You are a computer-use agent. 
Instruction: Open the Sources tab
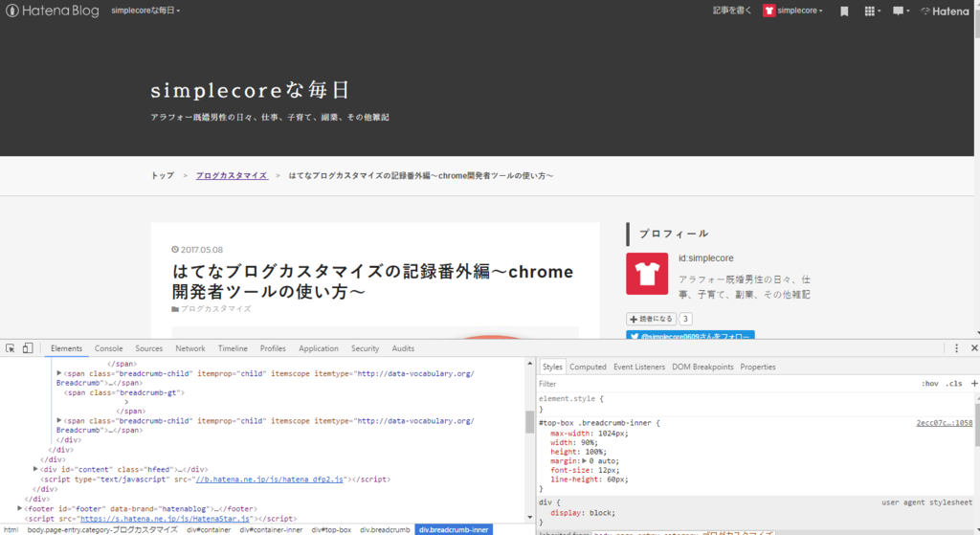(148, 348)
